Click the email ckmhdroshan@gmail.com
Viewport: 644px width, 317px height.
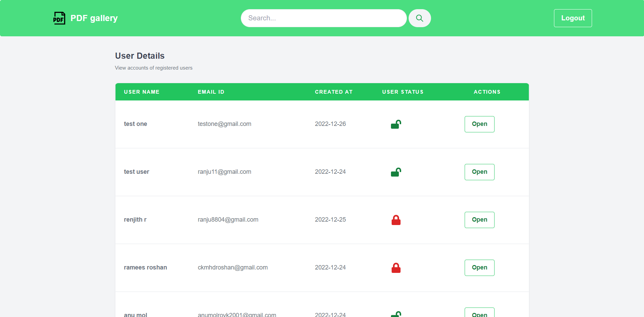click(233, 267)
